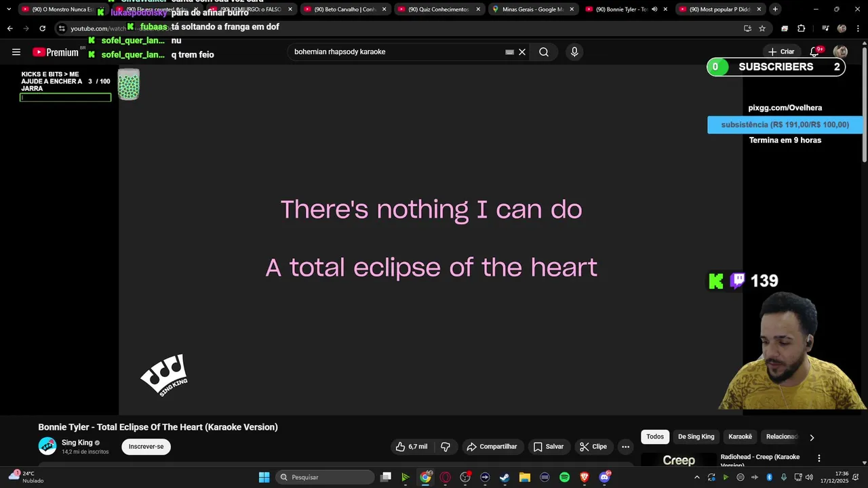Click the Compartilhar share button
Viewport: 868px width, 488px height.
[492, 447]
